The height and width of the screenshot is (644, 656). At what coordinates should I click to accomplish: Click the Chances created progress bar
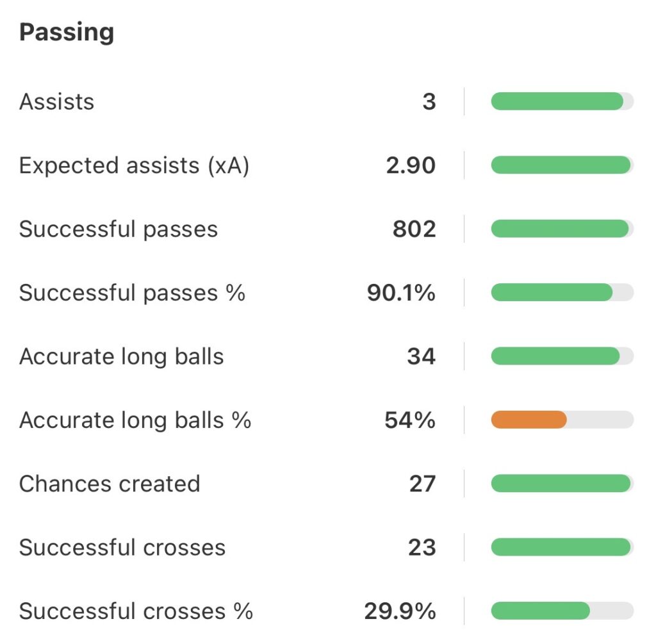coord(561,484)
